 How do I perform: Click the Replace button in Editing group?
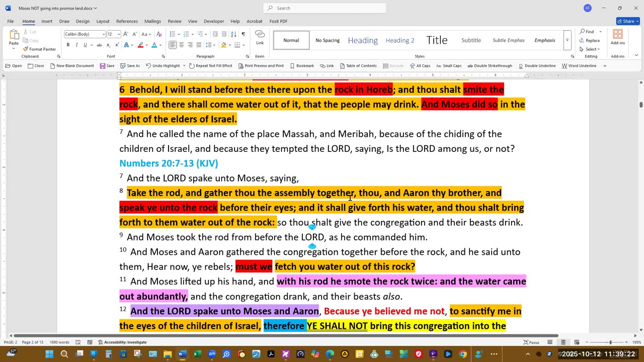click(589, 40)
